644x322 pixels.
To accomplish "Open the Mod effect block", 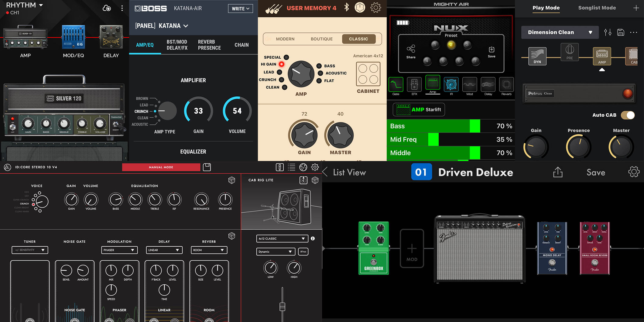I will click(x=470, y=85).
